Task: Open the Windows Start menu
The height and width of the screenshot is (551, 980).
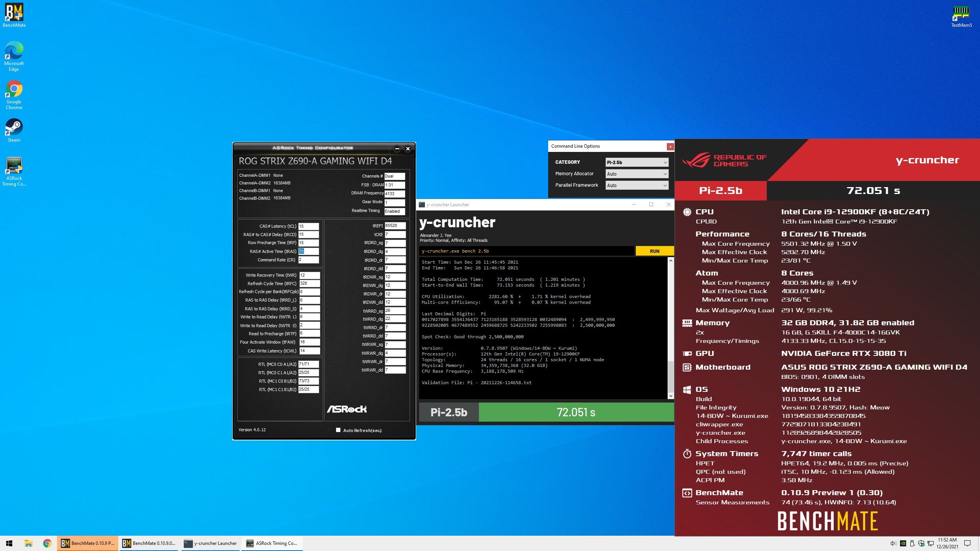Action: click(9, 543)
